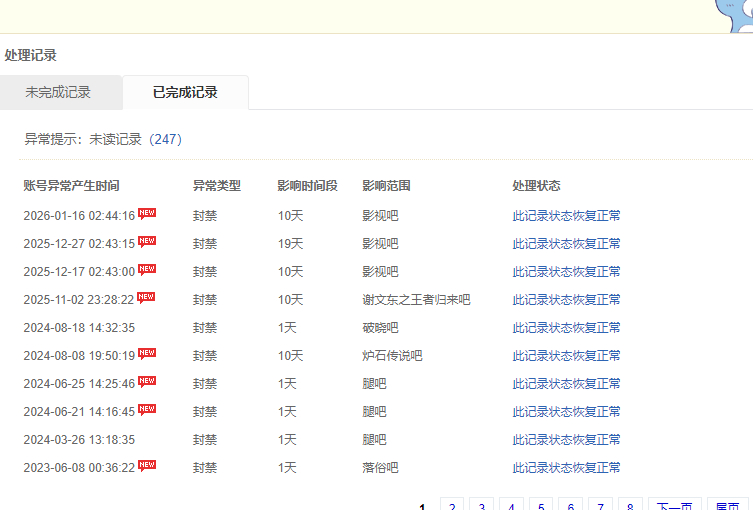
Task: Go to page 2 of records
Action: [451, 505]
